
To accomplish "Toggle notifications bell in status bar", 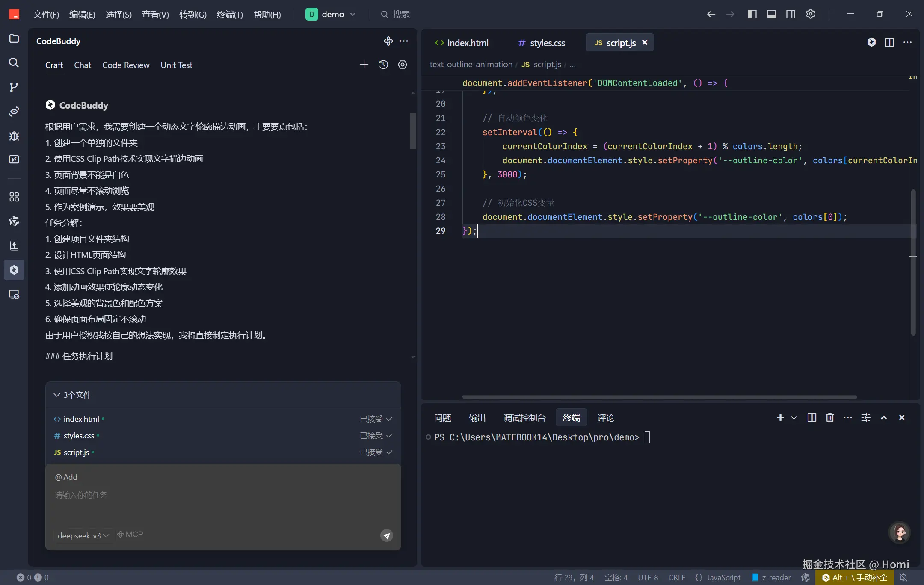I will click(903, 577).
